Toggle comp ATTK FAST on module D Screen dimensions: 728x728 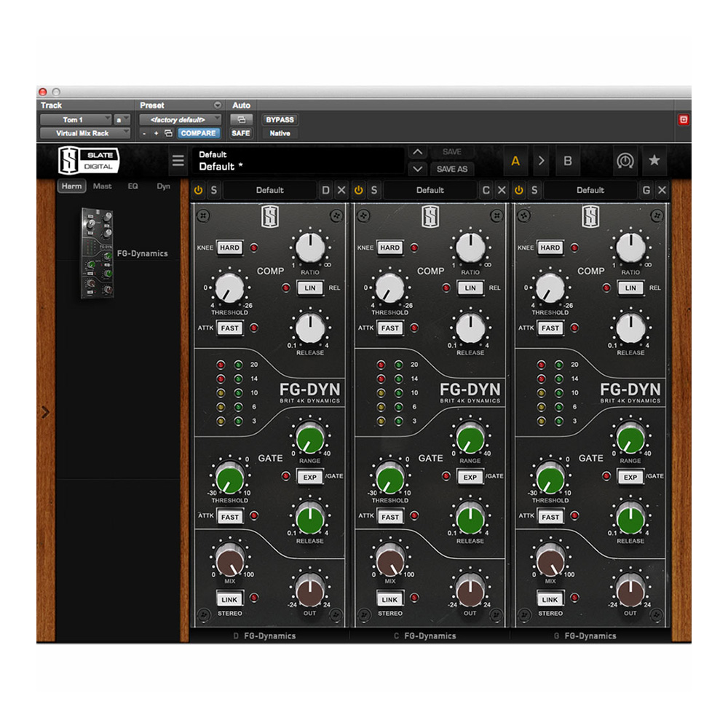click(230, 328)
